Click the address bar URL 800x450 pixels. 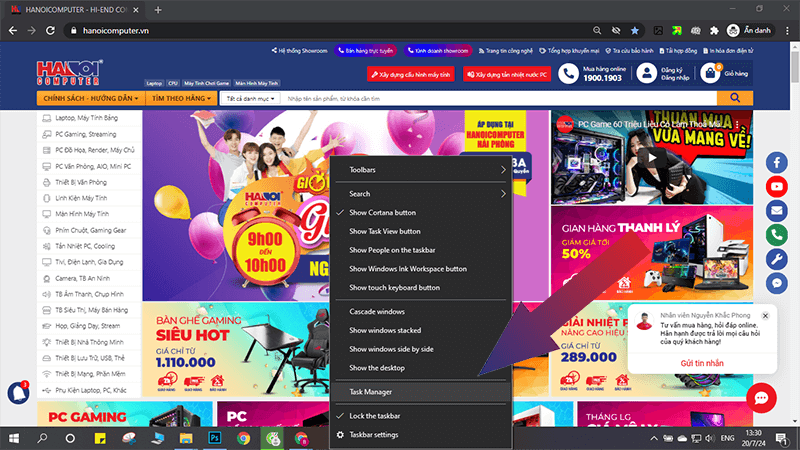pos(116,31)
